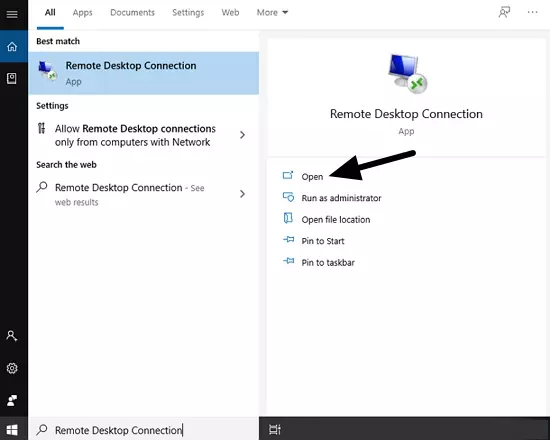Select the Remote Desktop Connection best match result
This screenshot has width=550, height=440.
[144, 73]
